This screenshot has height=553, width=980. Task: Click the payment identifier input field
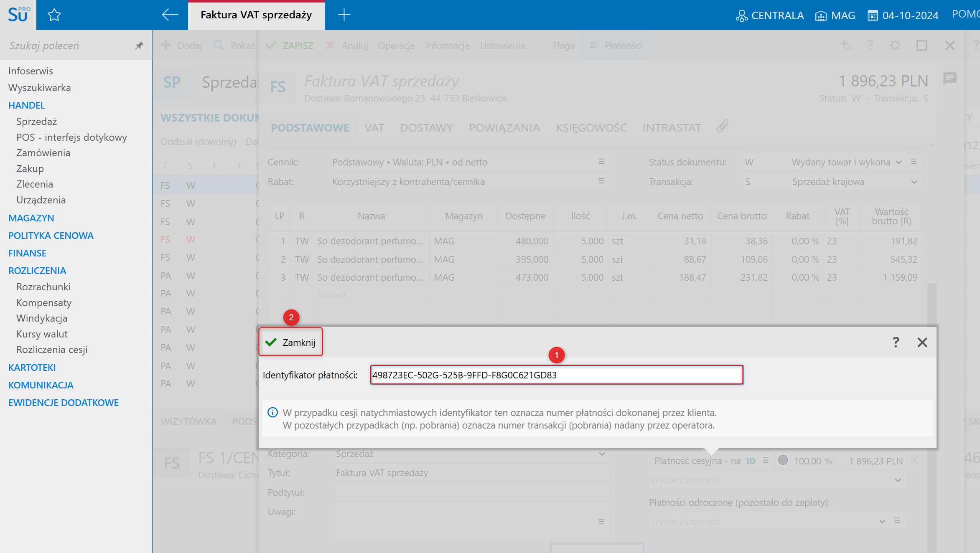[x=556, y=375]
